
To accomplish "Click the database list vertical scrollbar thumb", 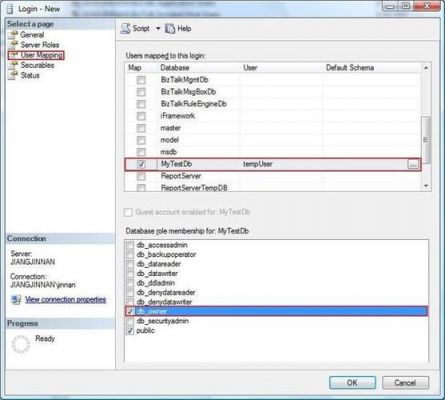I will point(425,140).
